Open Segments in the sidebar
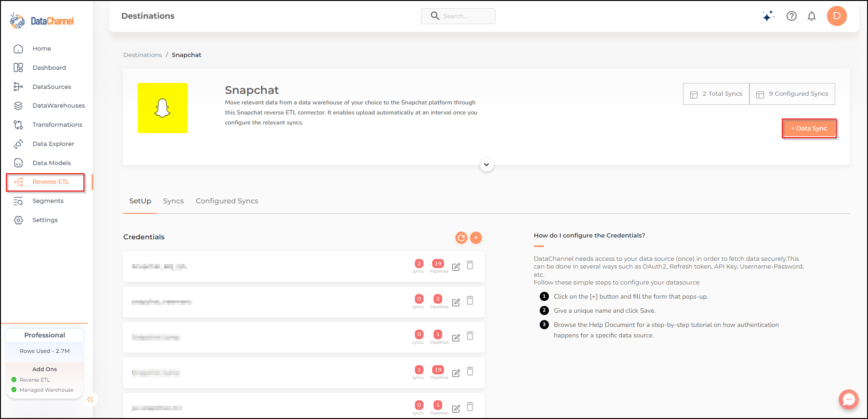868x419 pixels. click(x=48, y=201)
